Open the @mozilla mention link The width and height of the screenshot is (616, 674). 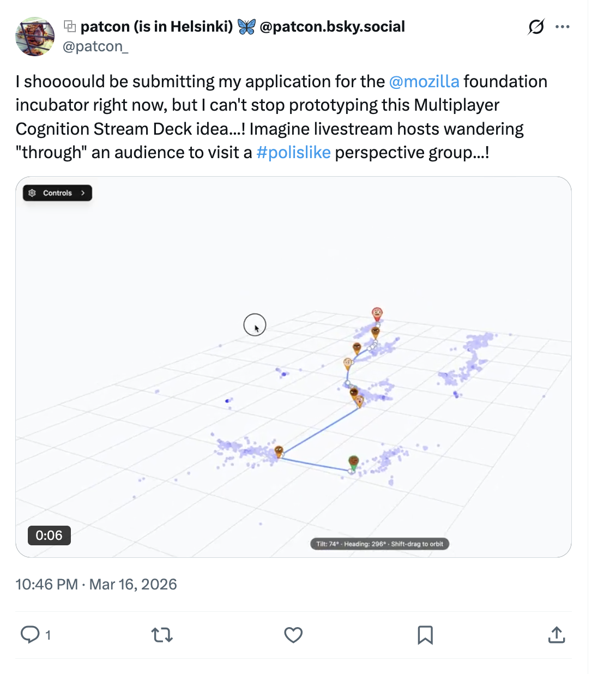click(x=424, y=81)
